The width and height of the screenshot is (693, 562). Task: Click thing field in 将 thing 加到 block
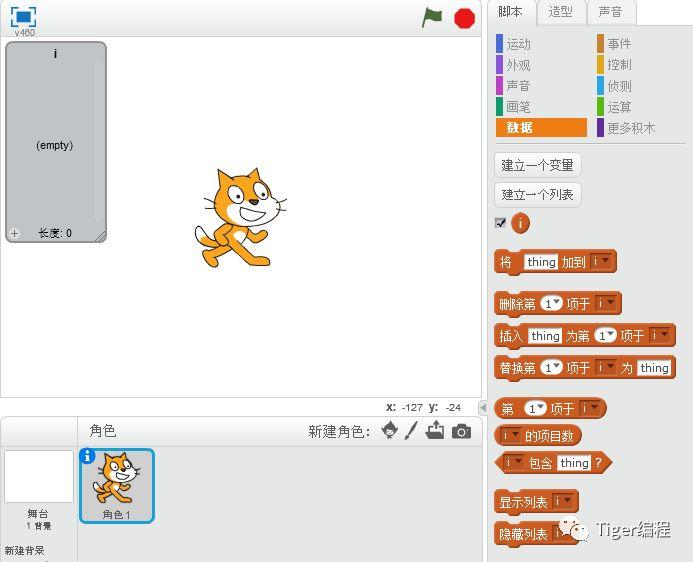coord(541,262)
